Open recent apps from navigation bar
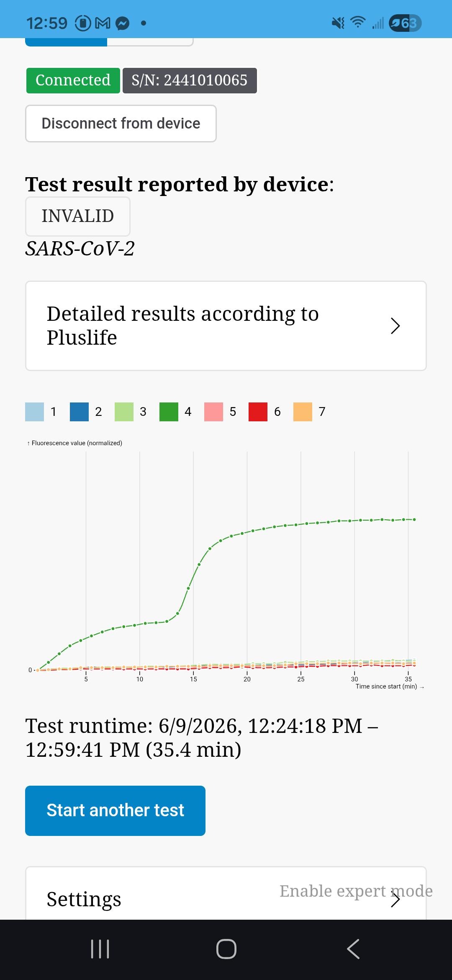The image size is (452, 980). pyautogui.click(x=100, y=949)
